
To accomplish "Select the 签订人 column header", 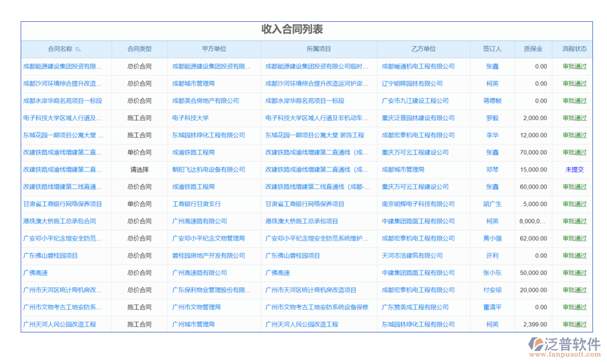I will 492,49.
